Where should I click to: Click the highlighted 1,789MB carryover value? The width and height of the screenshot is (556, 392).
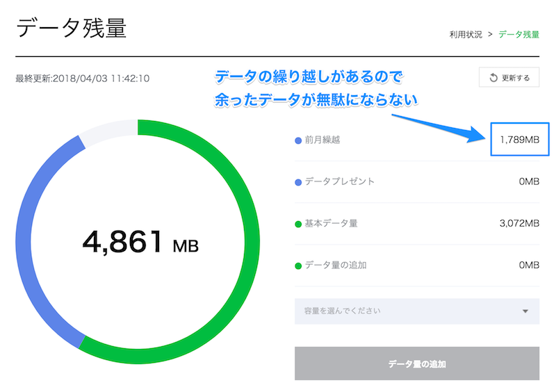[520, 140]
